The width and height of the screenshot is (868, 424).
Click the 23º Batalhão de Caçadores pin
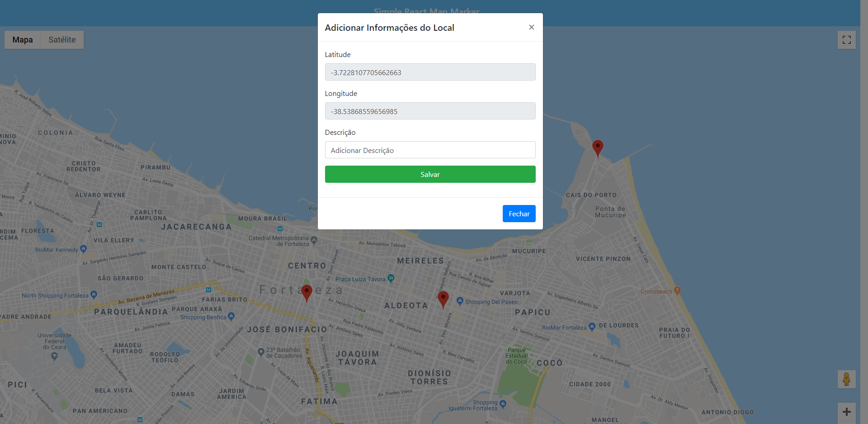[x=261, y=352]
